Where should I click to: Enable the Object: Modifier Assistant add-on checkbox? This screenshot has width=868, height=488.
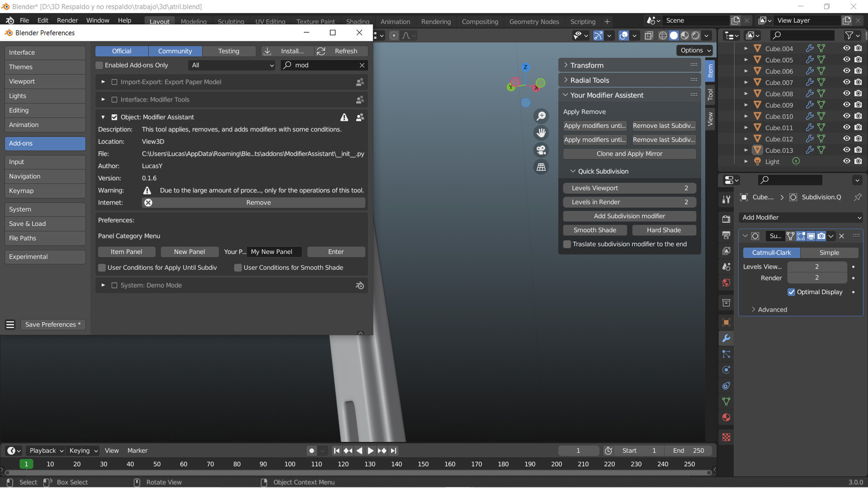114,117
